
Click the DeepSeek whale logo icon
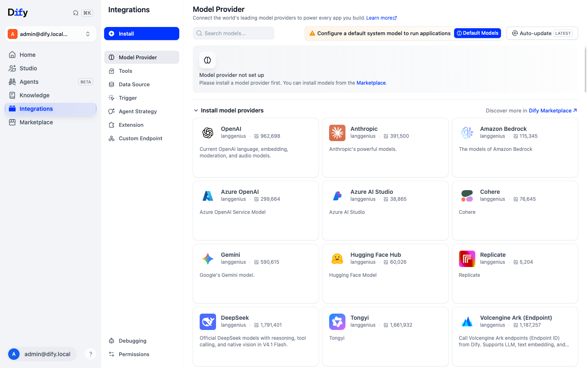(x=208, y=322)
